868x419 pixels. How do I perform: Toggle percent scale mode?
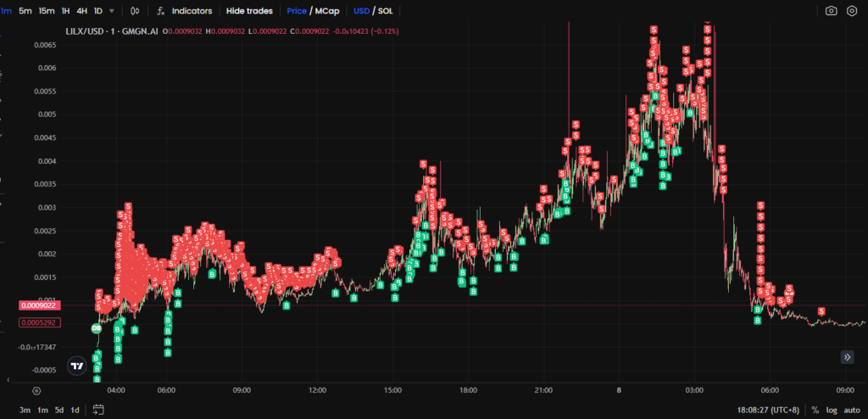coord(815,410)
